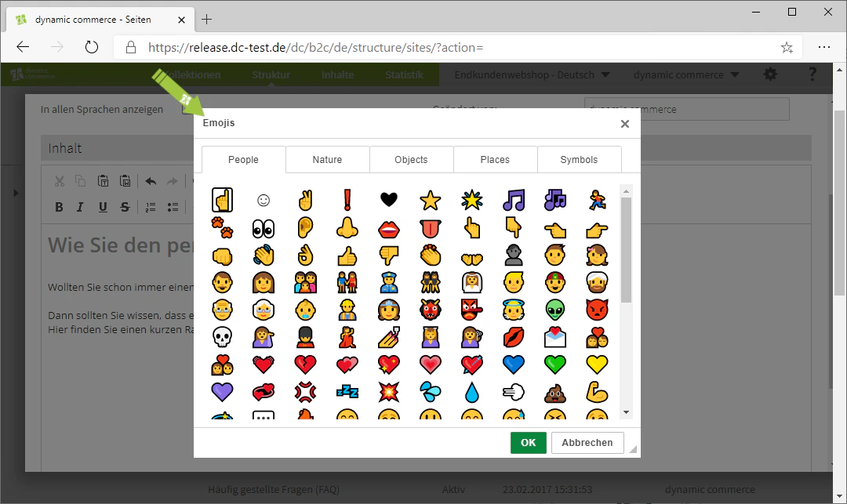The width and height of the screenshot is (847, 504).
Task: Show the Symbols emoji tab
Action: click(x=579, y=160)
